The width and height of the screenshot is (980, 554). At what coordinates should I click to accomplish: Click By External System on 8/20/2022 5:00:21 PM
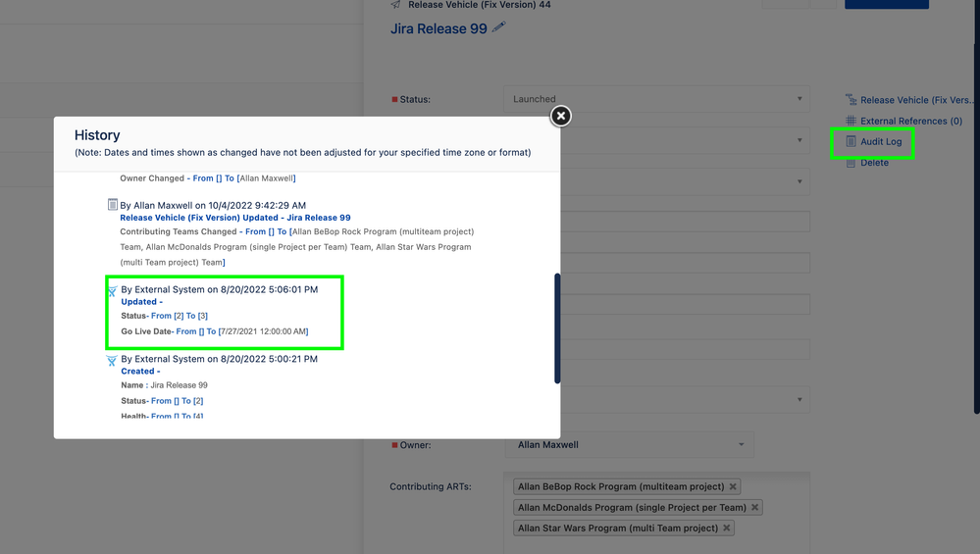(x=219, y=359)
